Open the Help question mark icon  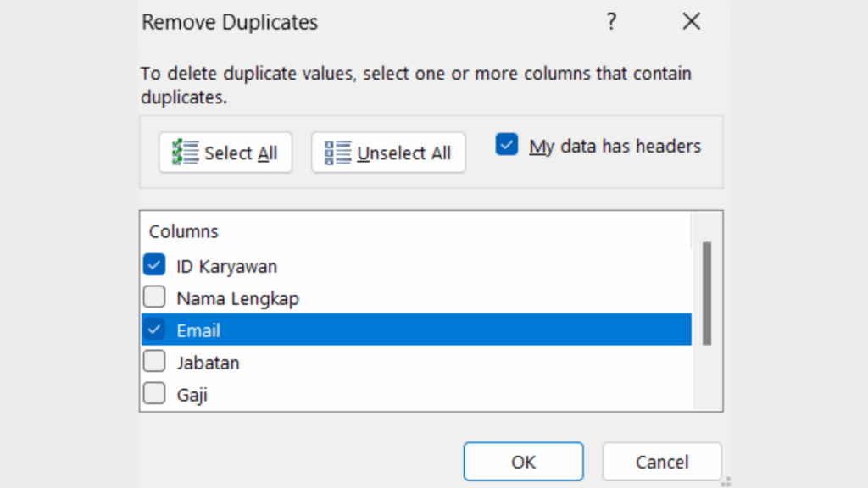click(x=611, y=22)
